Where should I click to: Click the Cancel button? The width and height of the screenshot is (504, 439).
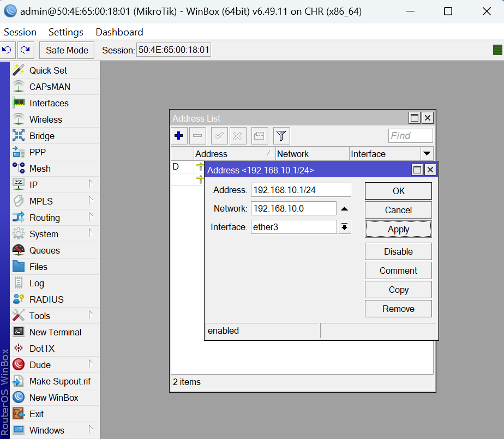coord(398,210)
